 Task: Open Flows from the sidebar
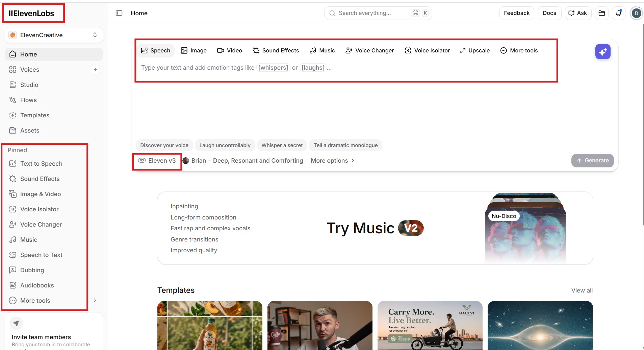tap(28, 100)
